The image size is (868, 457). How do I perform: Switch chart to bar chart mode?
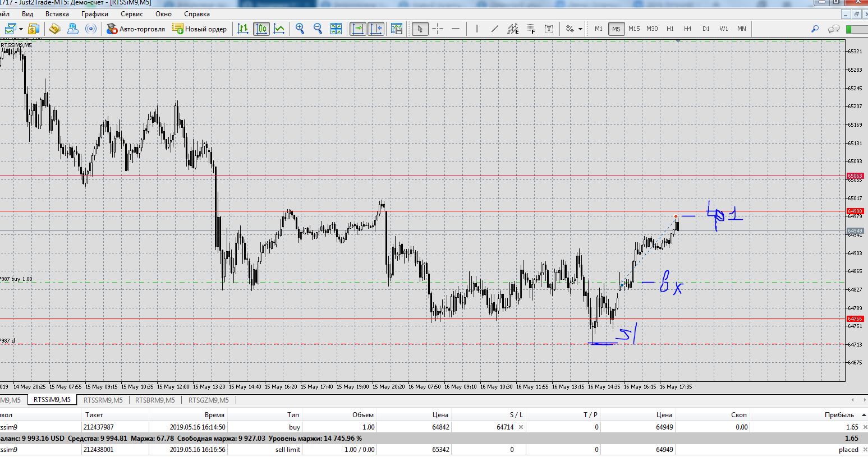pyautogui.click(x=243, y=29)
